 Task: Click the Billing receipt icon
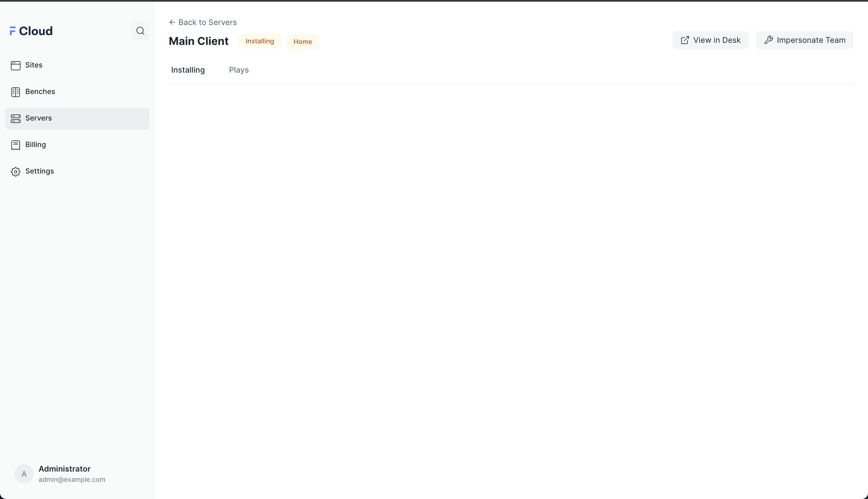(x=15, y=145)
